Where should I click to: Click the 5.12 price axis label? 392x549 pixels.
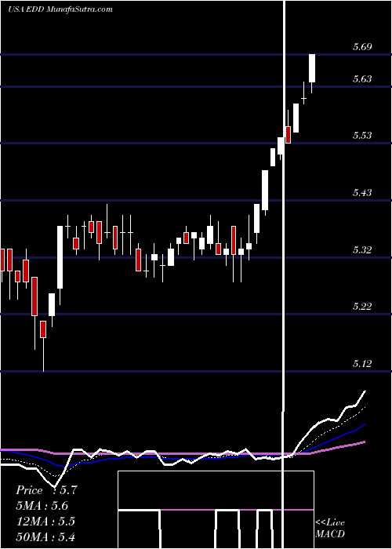tap(362, 364)
